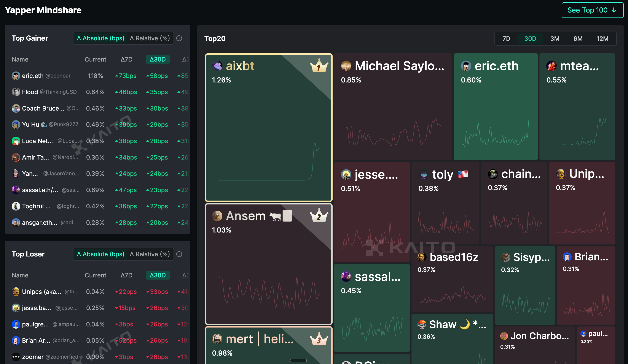Sort Top Loser by Δ30D column
Viewport: 628px width, 364px height.
pos(158,275)
